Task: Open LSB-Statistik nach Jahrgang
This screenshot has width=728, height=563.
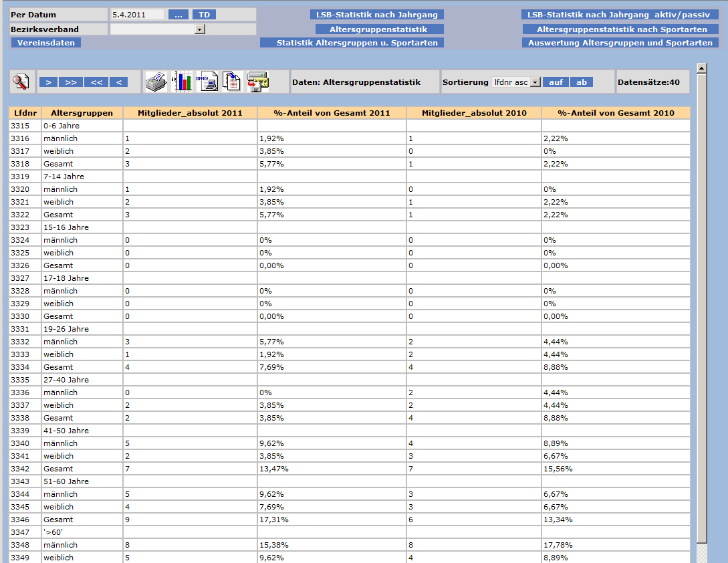Action: [377, 15]
